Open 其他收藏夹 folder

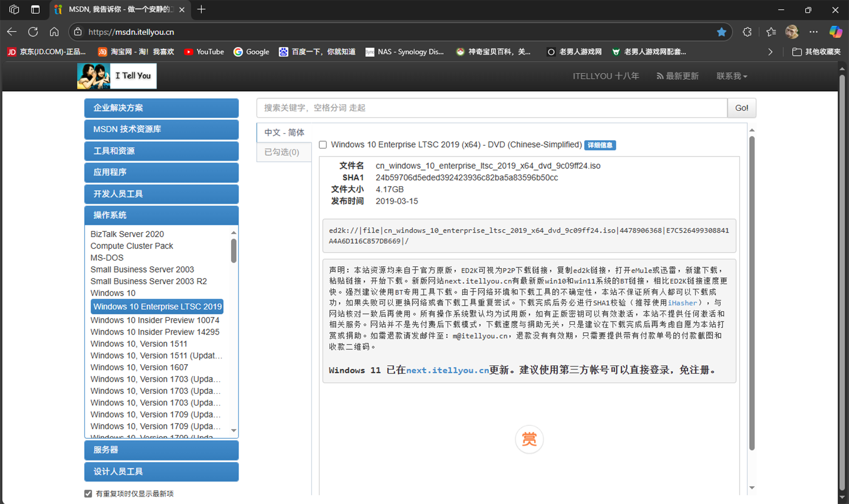click(x=817, y=52)
